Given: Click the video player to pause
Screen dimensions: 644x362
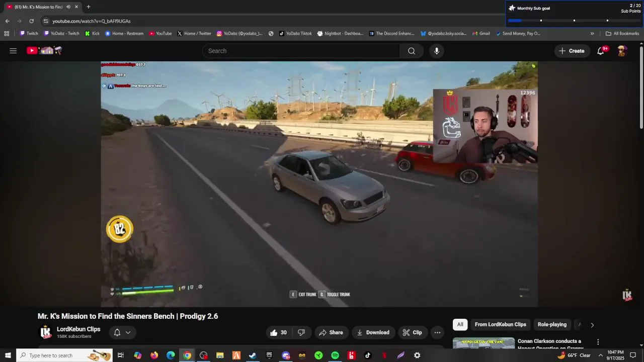Looking at the screenshot, I should 319,184.
